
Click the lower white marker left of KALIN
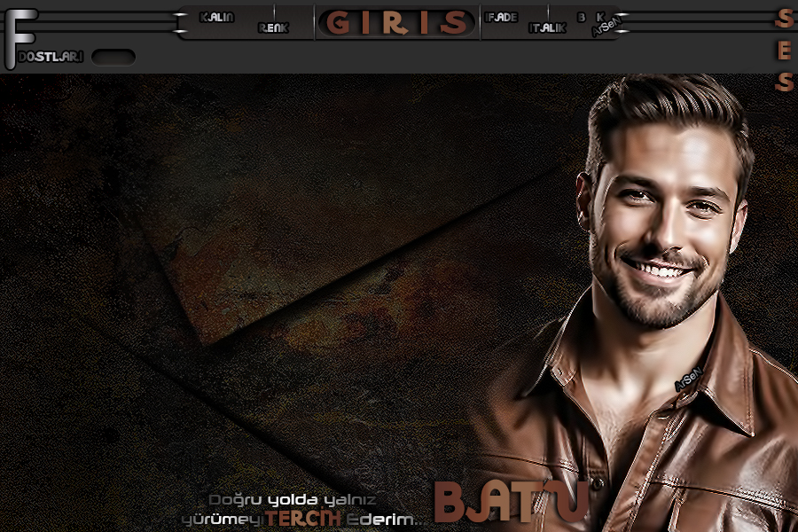click(181, 30)
